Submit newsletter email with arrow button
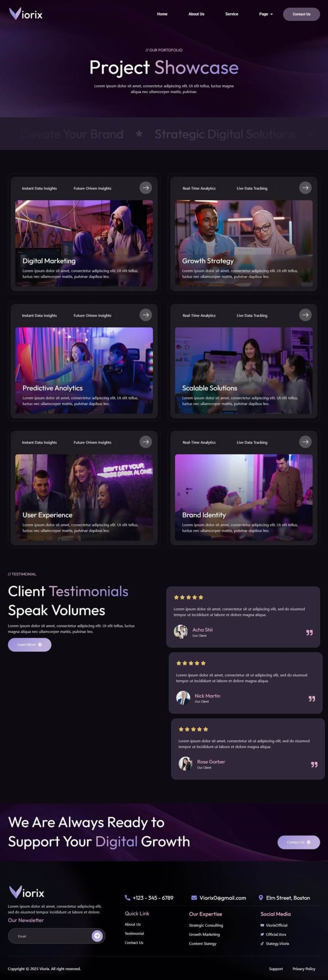 (97, 936)
